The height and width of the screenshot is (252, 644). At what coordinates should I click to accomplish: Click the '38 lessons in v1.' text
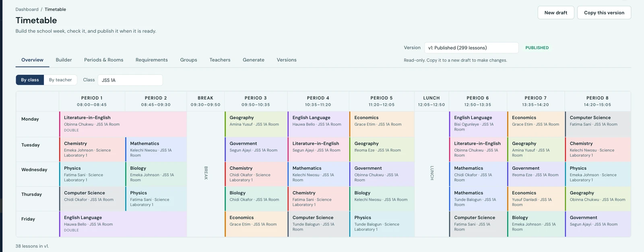click(32, 246)
